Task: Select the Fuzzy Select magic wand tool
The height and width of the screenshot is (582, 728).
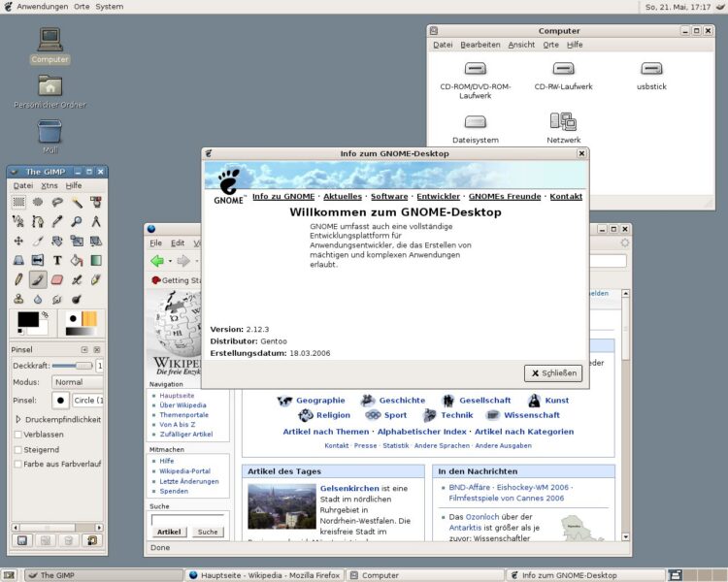Action: click(x=77, y=202)
